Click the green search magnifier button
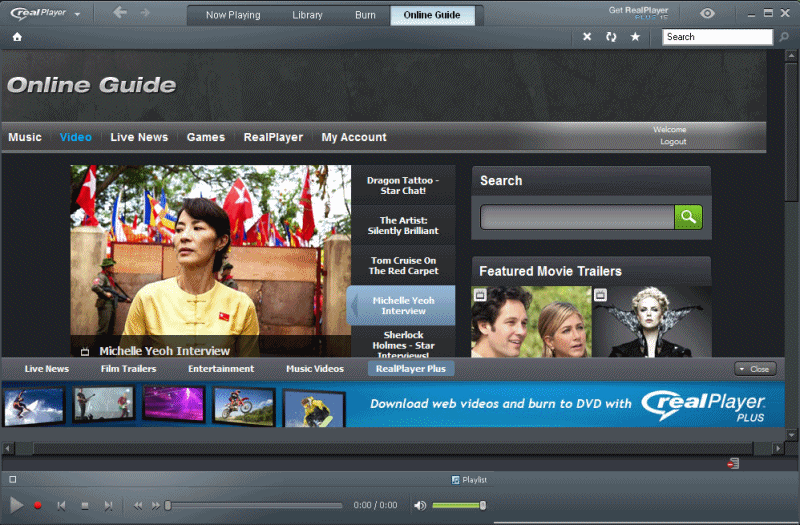The image size is (800, 525). tap(688, 217)
